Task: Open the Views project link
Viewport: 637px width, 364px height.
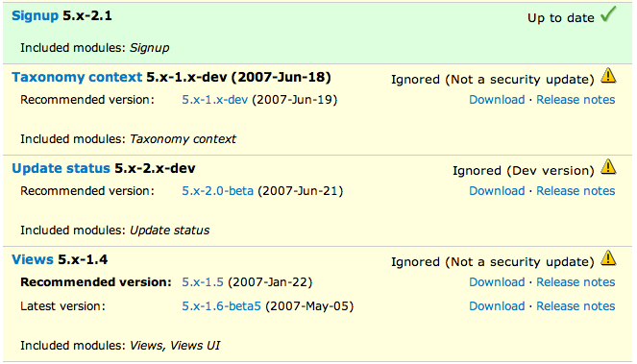Action: click(x=33, y=259)
